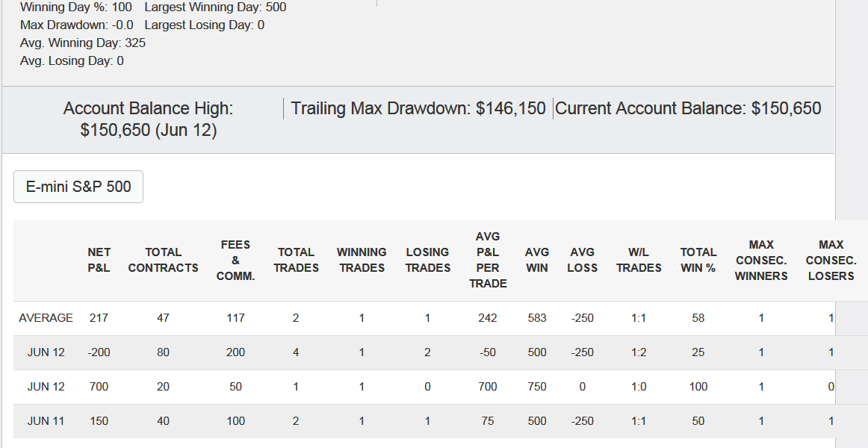Click the AVG WIN column header
This screenshot has width=868, height=448.
point(536,260)
